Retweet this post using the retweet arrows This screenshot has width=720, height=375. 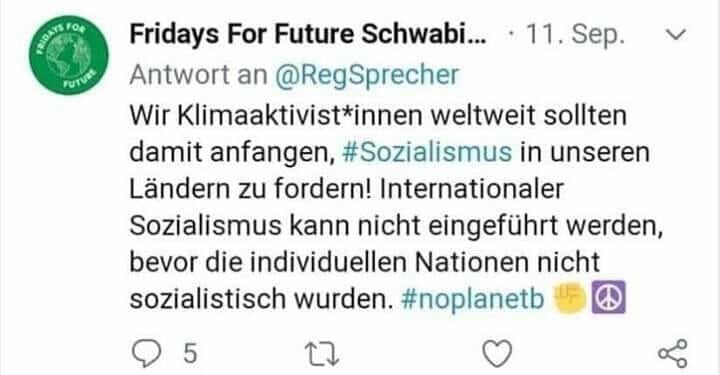click(322, 354)
